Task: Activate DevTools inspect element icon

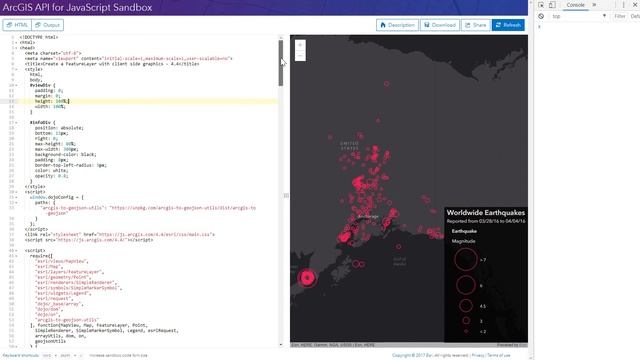Action: coord(541,5)
